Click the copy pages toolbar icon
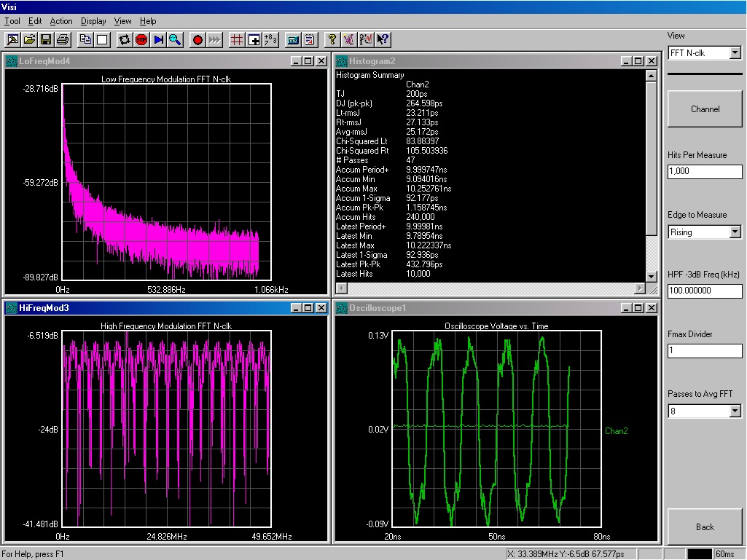This screenshot has width=747, height=560. pyautogui.click(x=85, y=39)
